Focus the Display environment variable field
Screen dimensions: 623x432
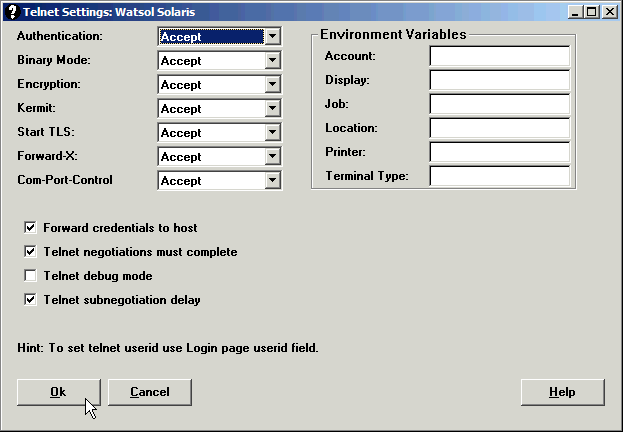(499, 80)
